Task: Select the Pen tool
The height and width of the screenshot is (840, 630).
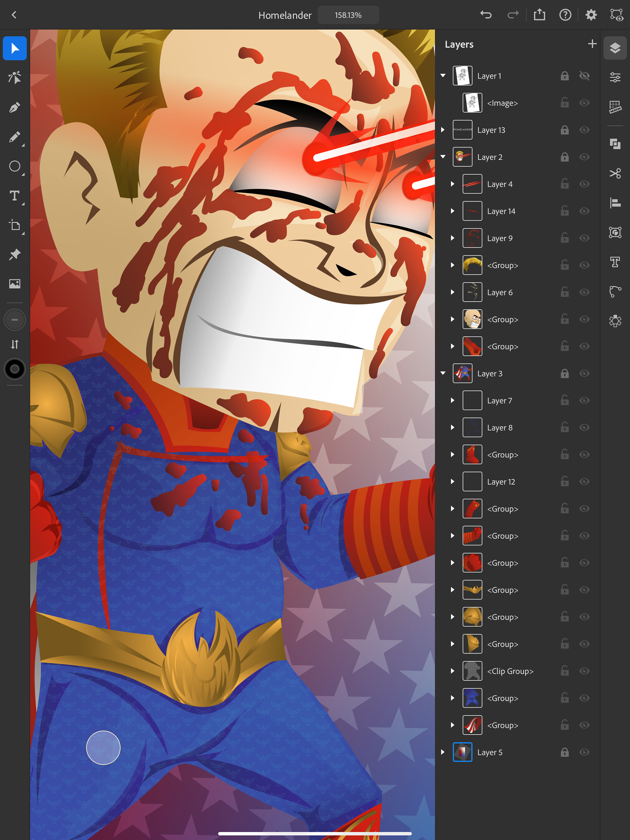Action: pyautogui.click(x=14, y=108)
